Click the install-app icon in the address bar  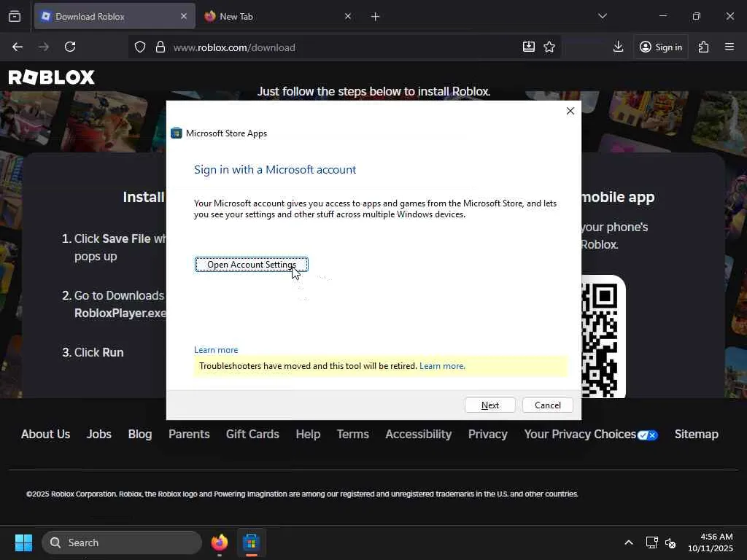pyautogui.click(x=529, y=47)
